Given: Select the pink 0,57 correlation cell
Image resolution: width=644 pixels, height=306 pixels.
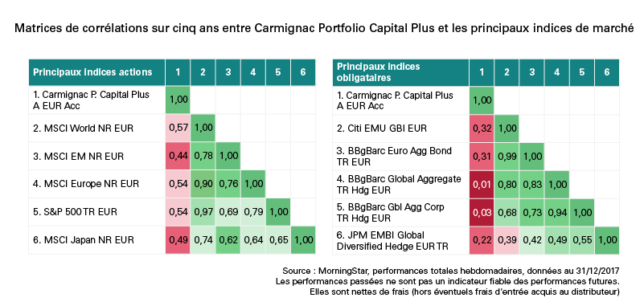Looking at the screenshot, I should coord(178,129).
